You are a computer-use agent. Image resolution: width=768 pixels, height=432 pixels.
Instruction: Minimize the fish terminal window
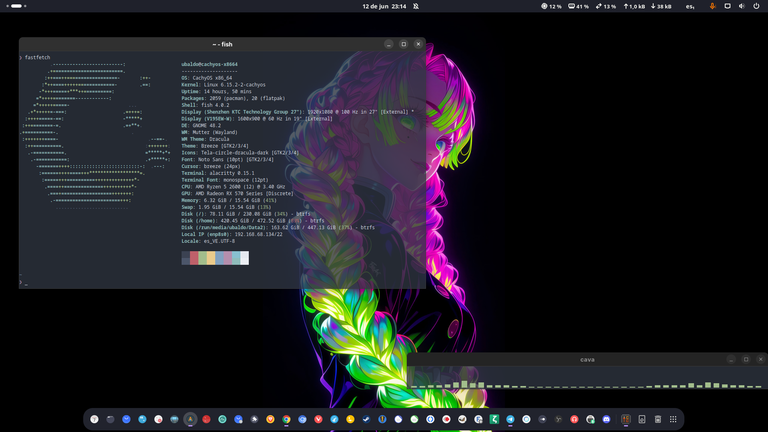tap(389, 44)
